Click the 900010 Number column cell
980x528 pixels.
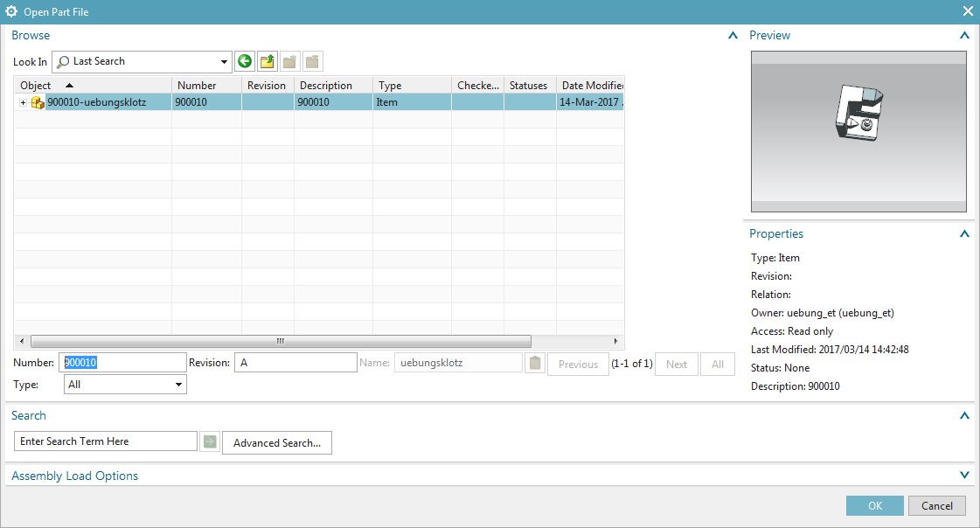tap(207, 102)
